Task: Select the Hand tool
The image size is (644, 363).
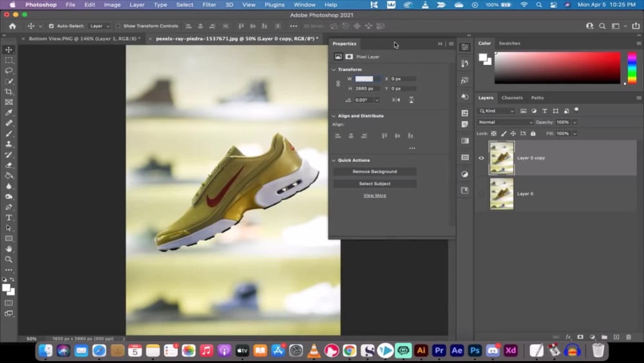Action: [x=8, y=249]
